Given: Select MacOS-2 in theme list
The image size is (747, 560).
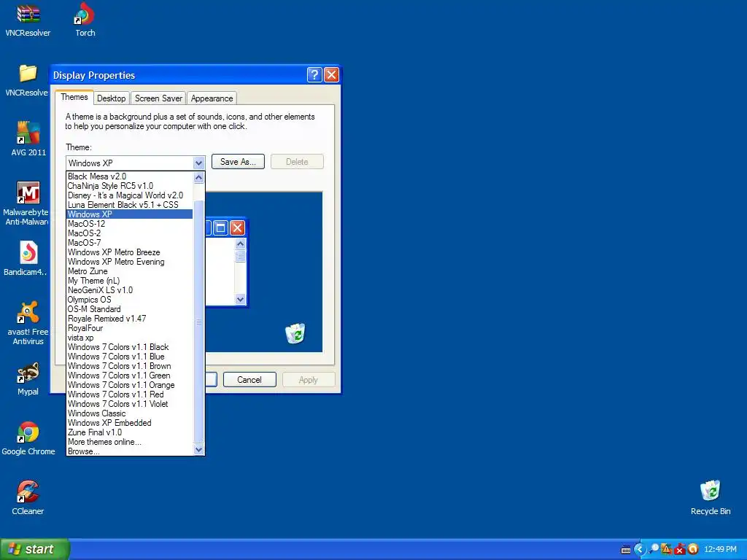Looking at the screenshot, I should point(130,233).
